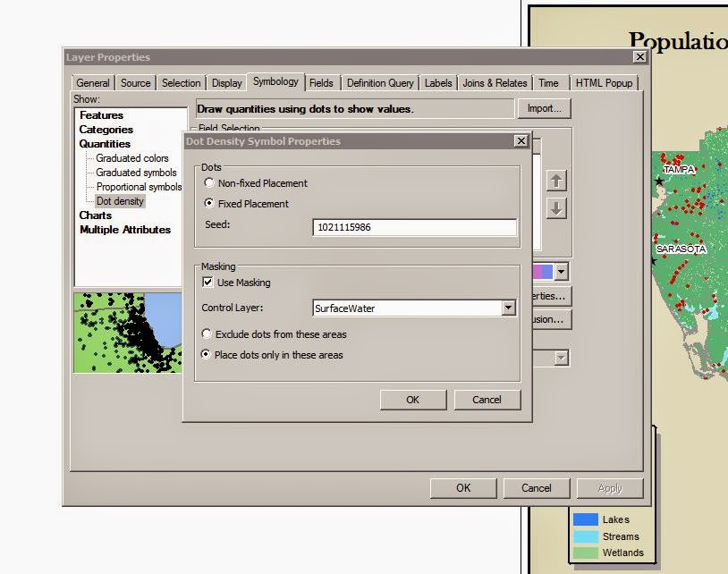The width and height of the screenshot is (728, 574).
Task: Move the selected field down with the down arrow
Action: click(x=554, y=210)
